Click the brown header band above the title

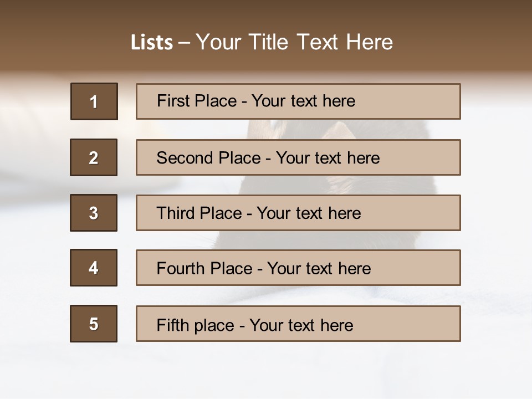pyautogui.click(x=266, y=12)
